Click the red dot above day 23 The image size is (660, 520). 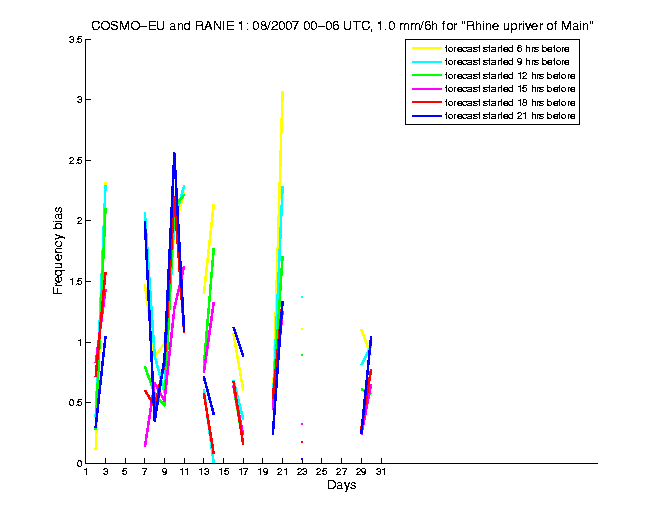click(x=302, y=442)
